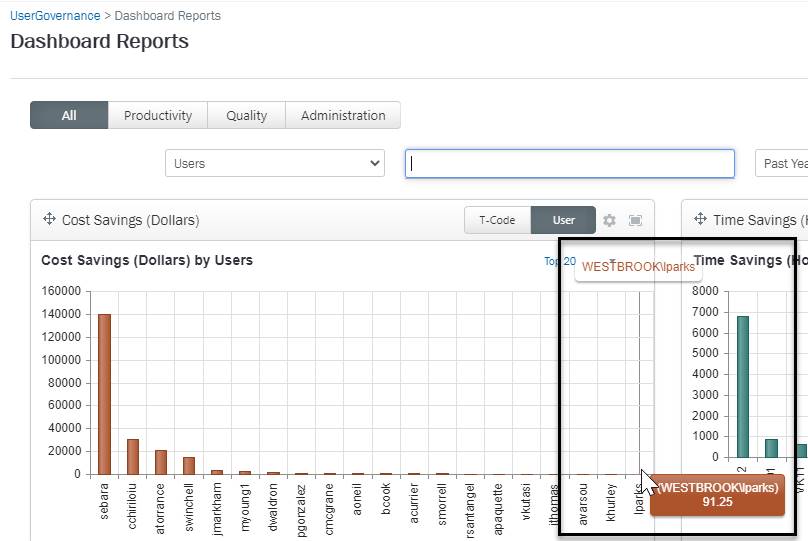Screen dimensions: 808x541
Task: Select the All tab
Action: pos(69,115)
